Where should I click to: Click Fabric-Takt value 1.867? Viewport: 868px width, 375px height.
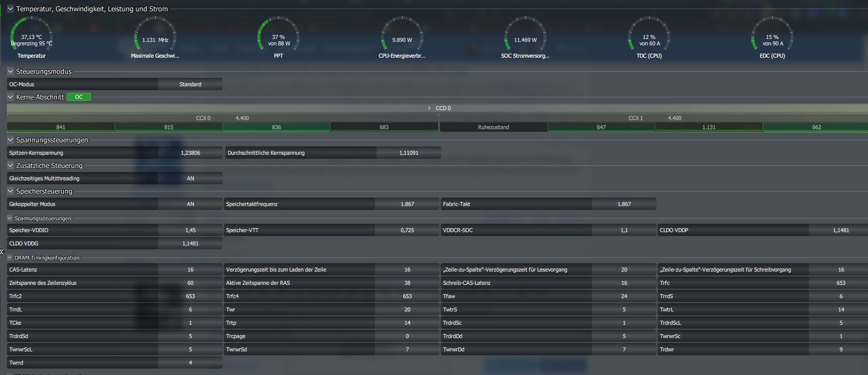click(624, 204)
